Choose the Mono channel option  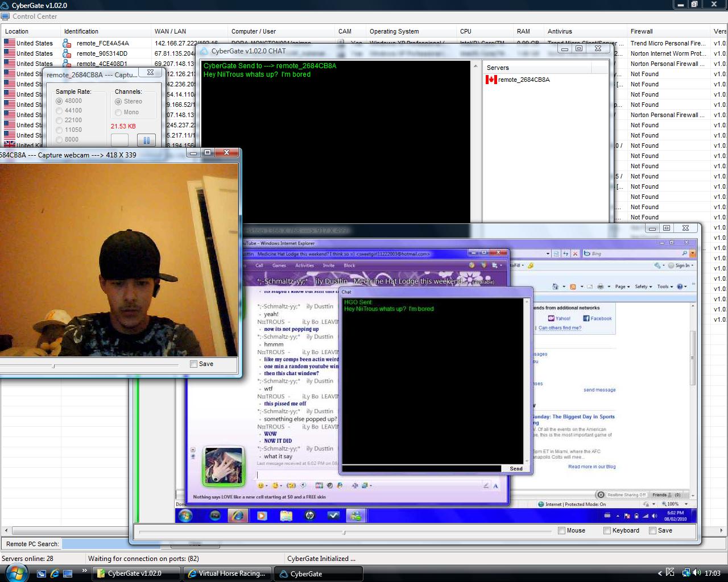118,113
